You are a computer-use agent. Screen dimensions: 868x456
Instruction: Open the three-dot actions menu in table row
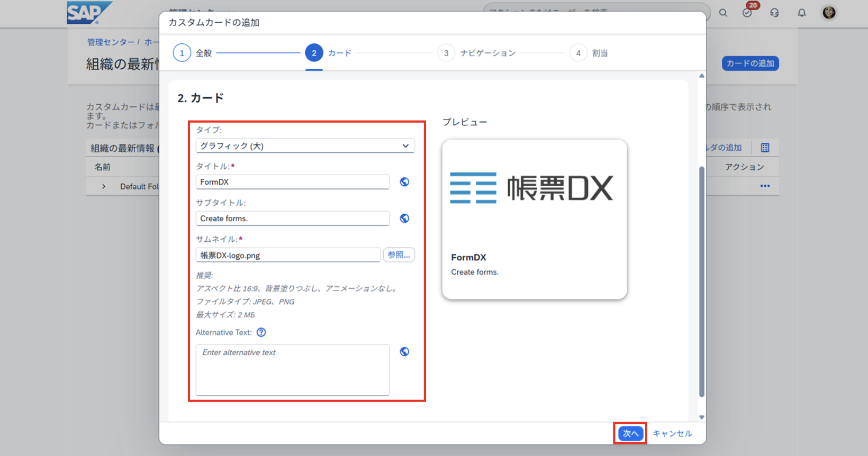(765, 186)
